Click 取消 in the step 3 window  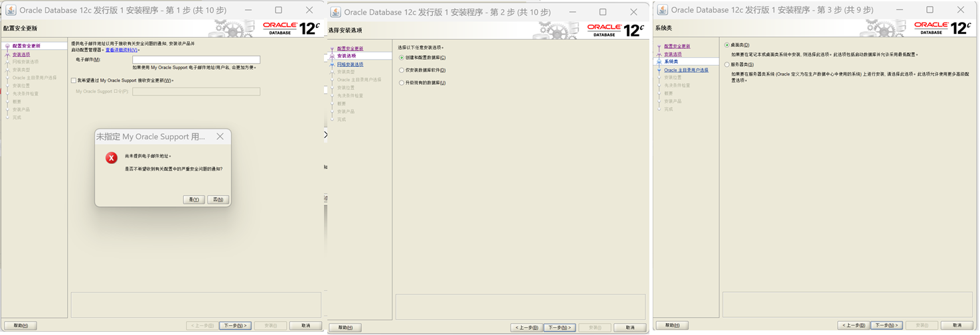coord(957,326)
